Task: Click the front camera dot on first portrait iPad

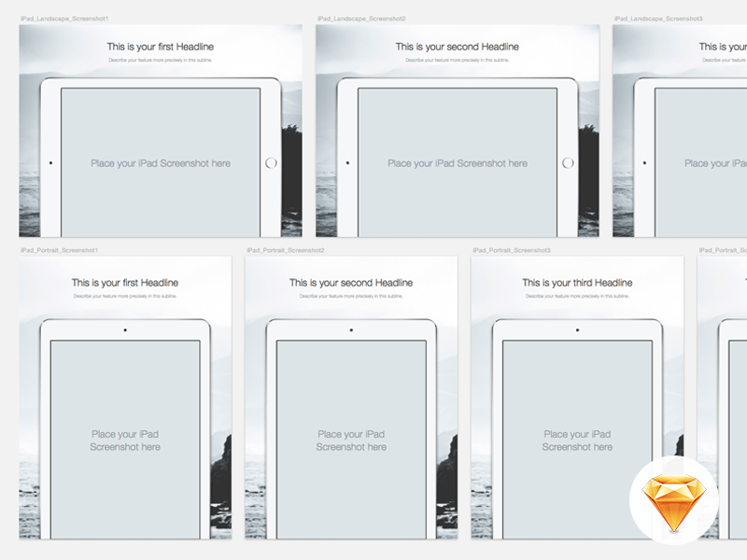Action: coord(126,328)
